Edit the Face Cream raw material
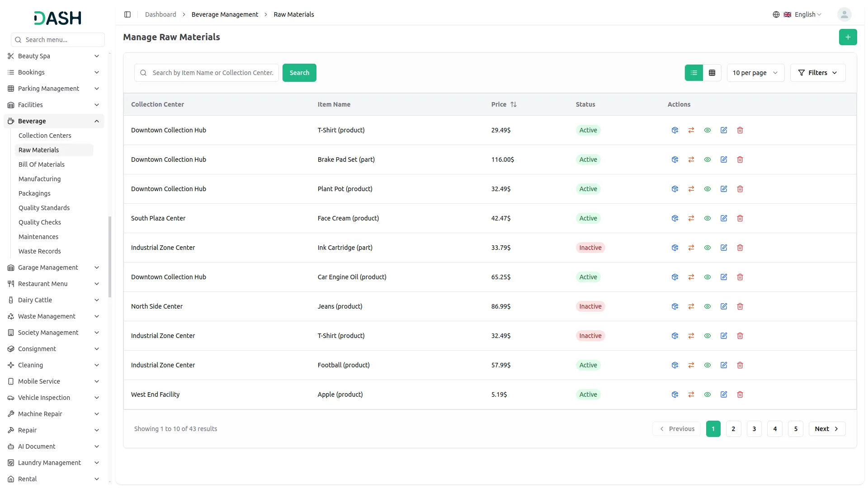 [724, 218]
